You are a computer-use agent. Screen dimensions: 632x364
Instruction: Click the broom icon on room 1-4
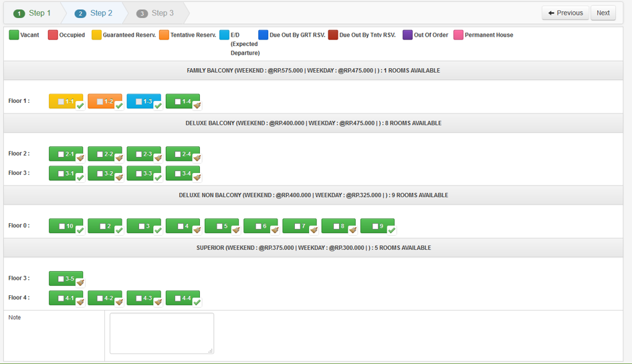pyautogui.click(x=197, y=106)
